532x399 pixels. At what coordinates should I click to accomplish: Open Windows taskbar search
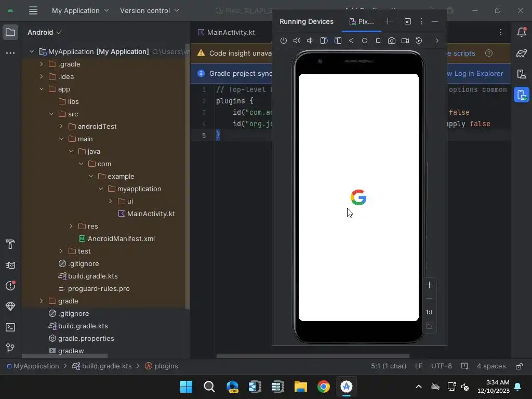[209, 387]
